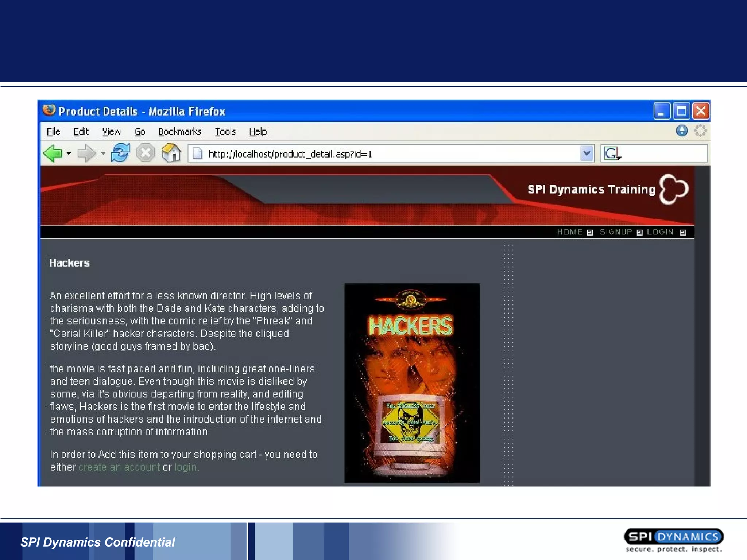
Task: Click the Home house icon
Action: [x=171, y=152]
